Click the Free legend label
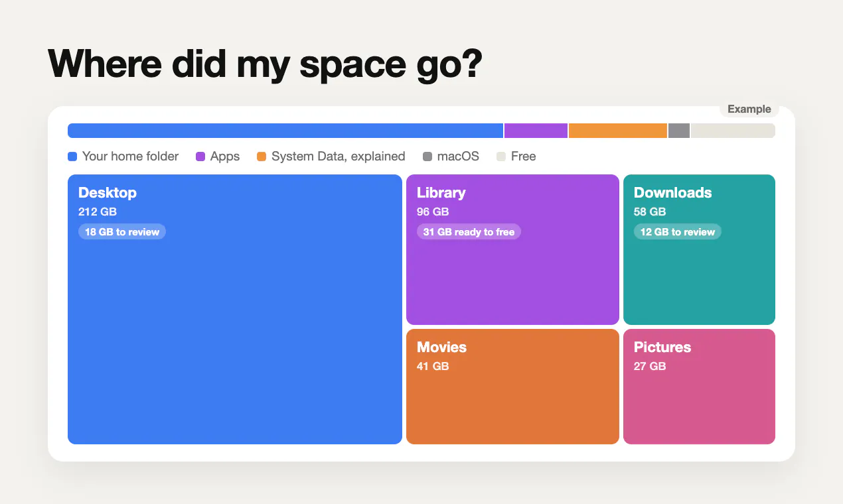The image size is (843, 504). [x=523, y=157]
